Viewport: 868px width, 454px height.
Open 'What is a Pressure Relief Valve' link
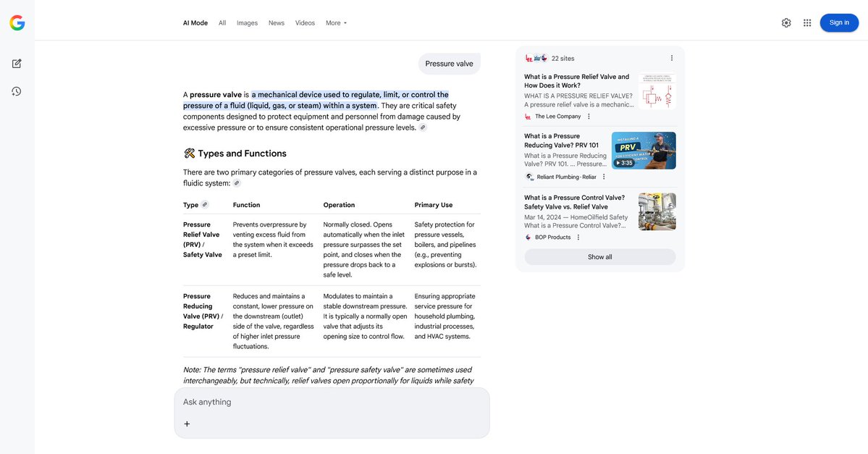click(576, 81)
